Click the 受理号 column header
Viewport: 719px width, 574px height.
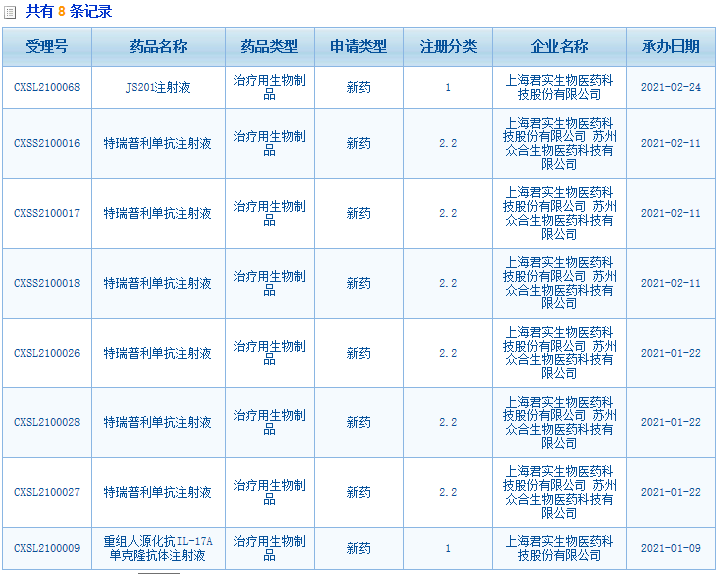pyautogui.click(x=47, y=47)
